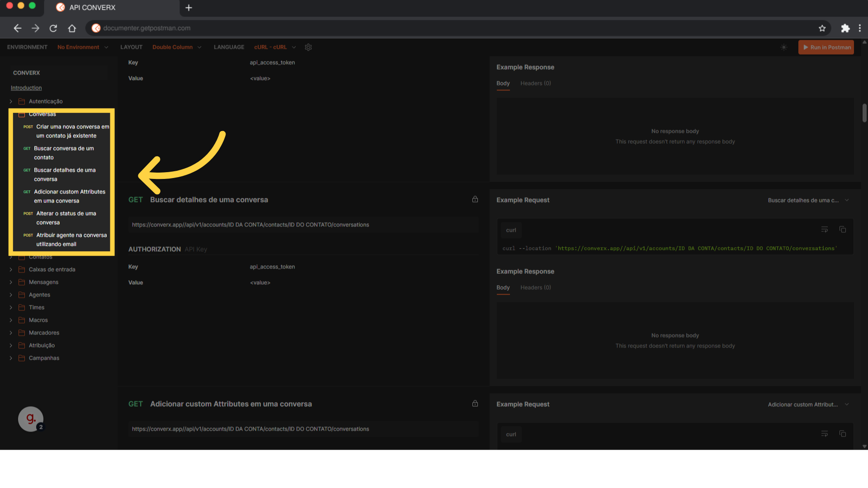The image size is (868, 488).
Task: Select Body tab under Buscar detalhes Example Response
Action: pos(503,288)
